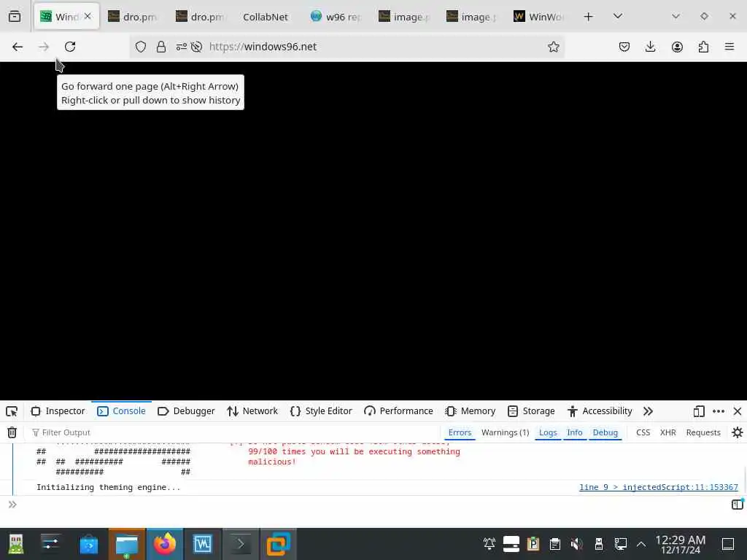Viewport: 747px width, 560px height.
Task: Bookmark this page with the star
Action: [553, 47]
